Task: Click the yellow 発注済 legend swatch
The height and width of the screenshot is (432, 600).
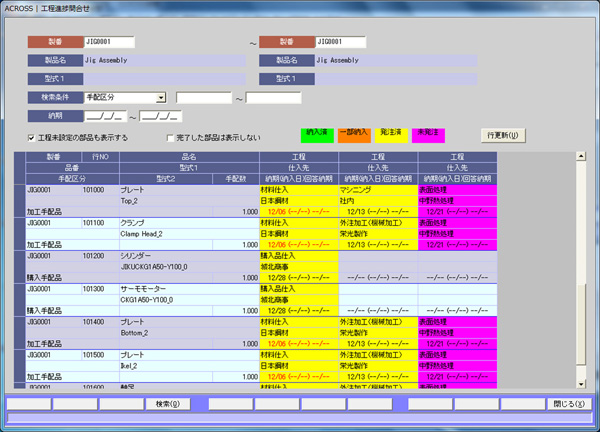Action: pos(391,135)
